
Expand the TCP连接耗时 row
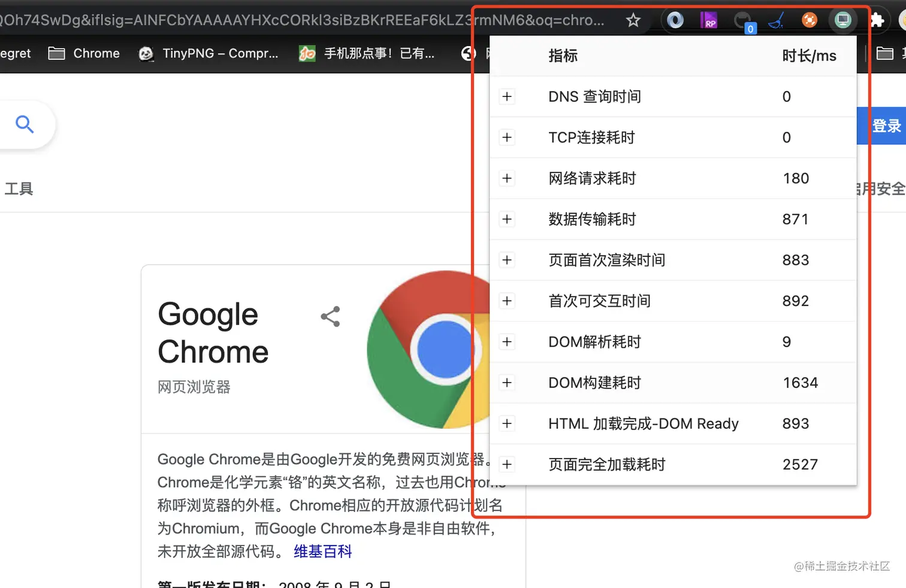click(507, 137)
